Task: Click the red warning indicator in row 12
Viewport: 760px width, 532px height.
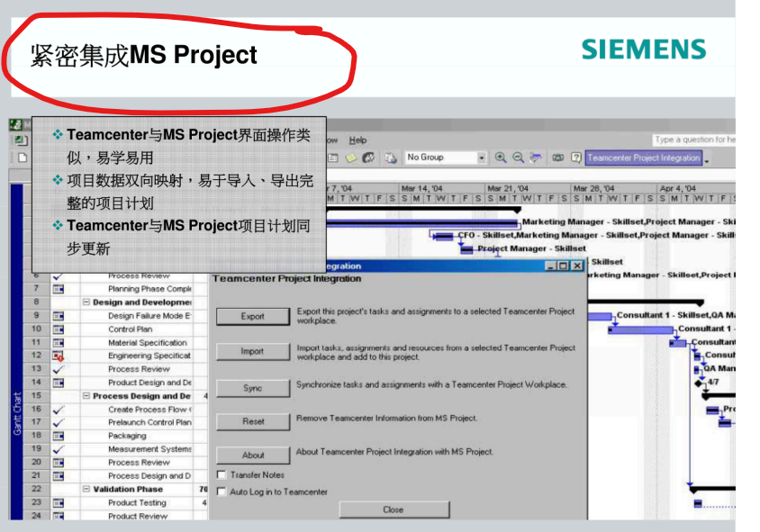Action: [x=59, y=356]
